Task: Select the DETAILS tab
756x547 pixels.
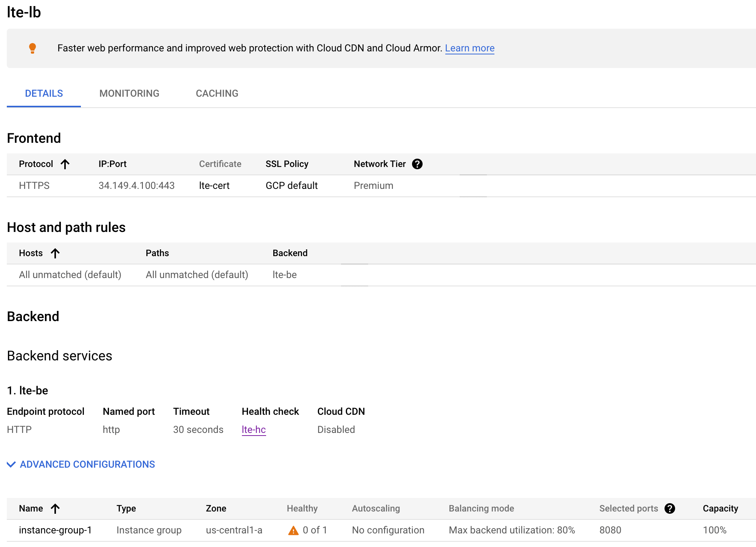Action: coord(44,93)
